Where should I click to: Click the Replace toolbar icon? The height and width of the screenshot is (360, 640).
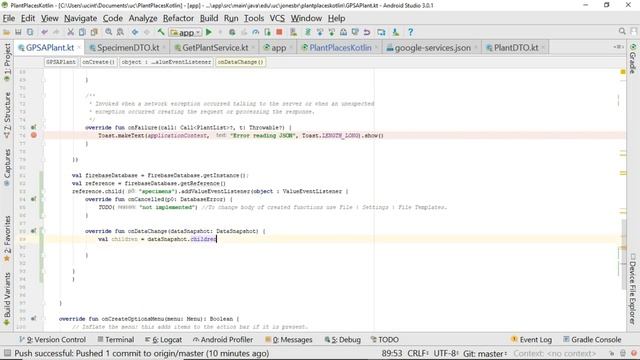point(120,32)
